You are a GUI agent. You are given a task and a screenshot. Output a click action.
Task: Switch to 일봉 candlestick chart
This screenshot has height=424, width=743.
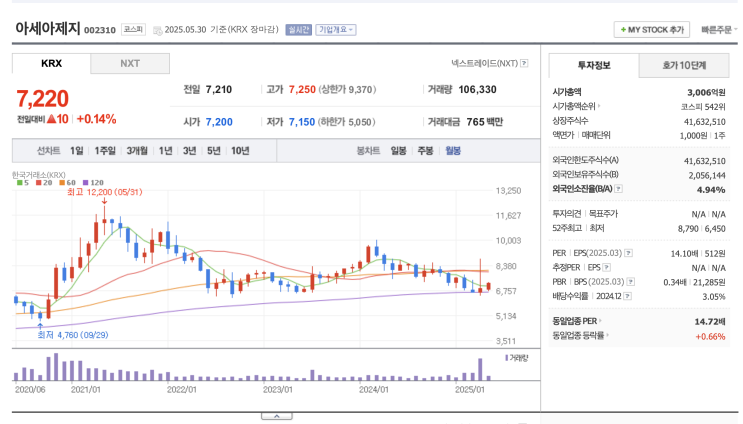399,151
